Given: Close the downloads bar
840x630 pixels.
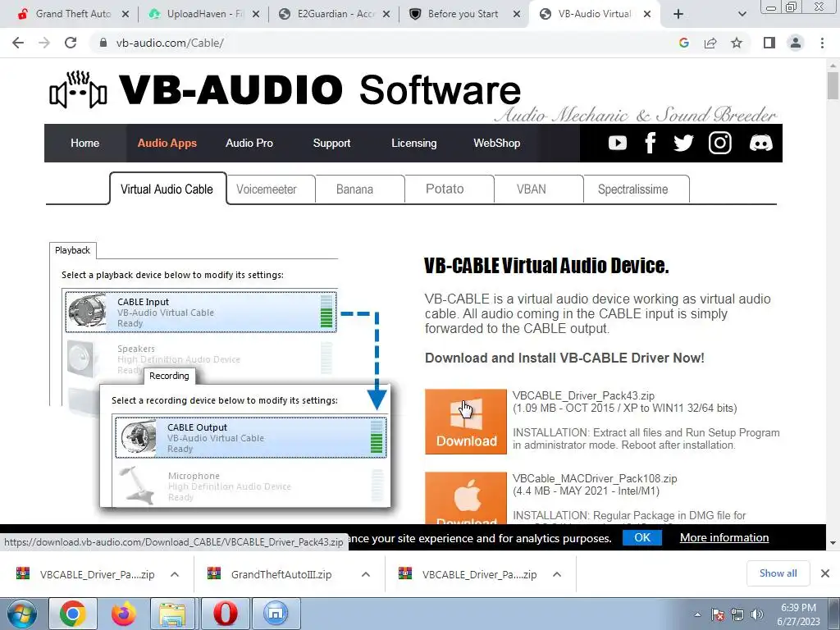Looking at the screenshot, I should click(825, 573).
